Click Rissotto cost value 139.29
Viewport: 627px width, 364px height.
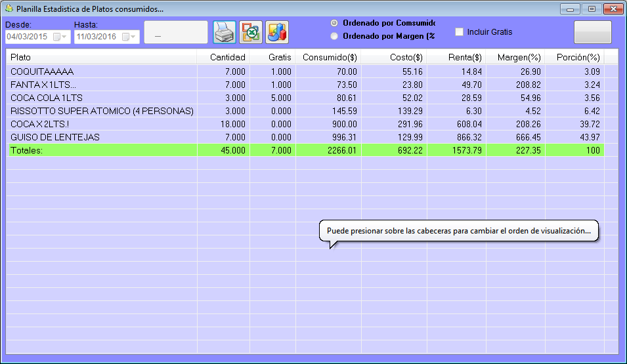coord(410,111)
